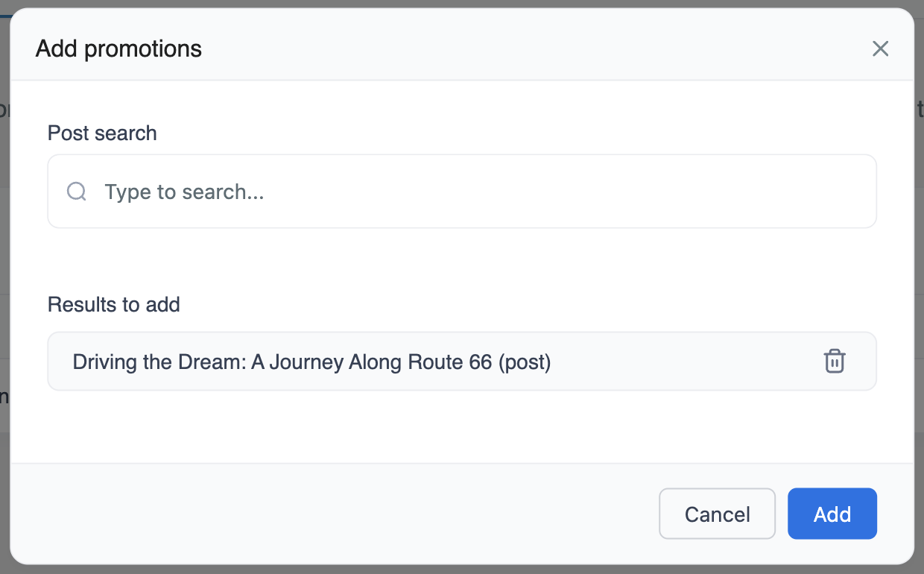This screenshot has height=574, width=924.
Task: Click the dimmed backdrop above the dialog
Action: coord(462,3)
